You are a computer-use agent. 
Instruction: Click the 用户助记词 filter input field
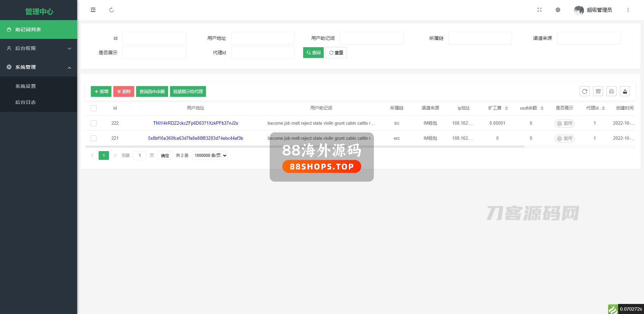(371, 38)
